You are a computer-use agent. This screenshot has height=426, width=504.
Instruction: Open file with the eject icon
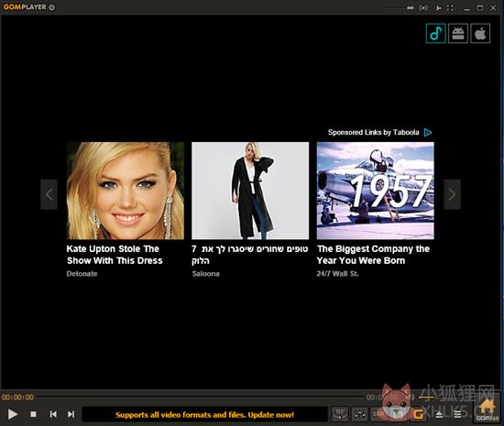coord(439,414)
